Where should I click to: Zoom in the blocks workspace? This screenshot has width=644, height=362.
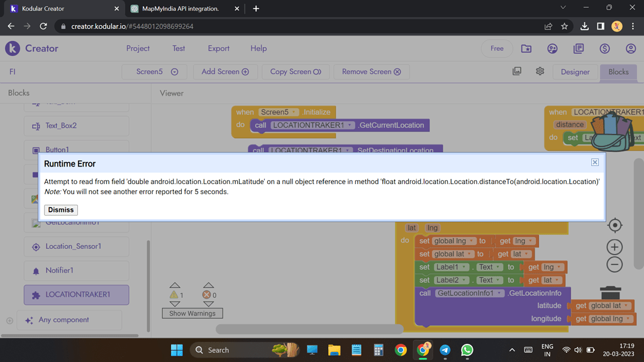pos(615,247)
